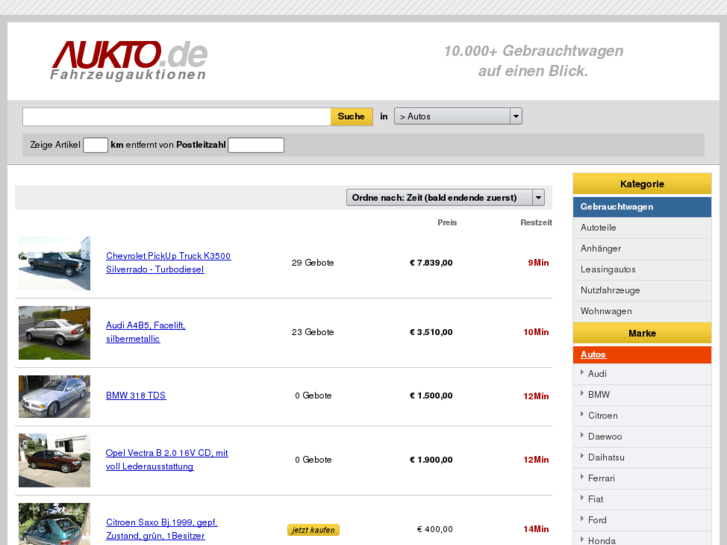
Task: Expand the Fiat brand item
Action: point(642,499)
